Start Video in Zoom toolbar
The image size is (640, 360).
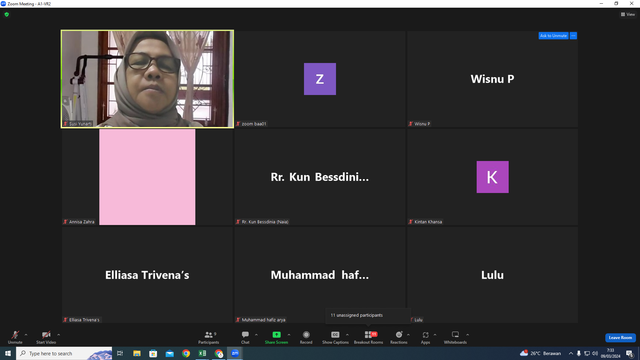pos(46,337)
